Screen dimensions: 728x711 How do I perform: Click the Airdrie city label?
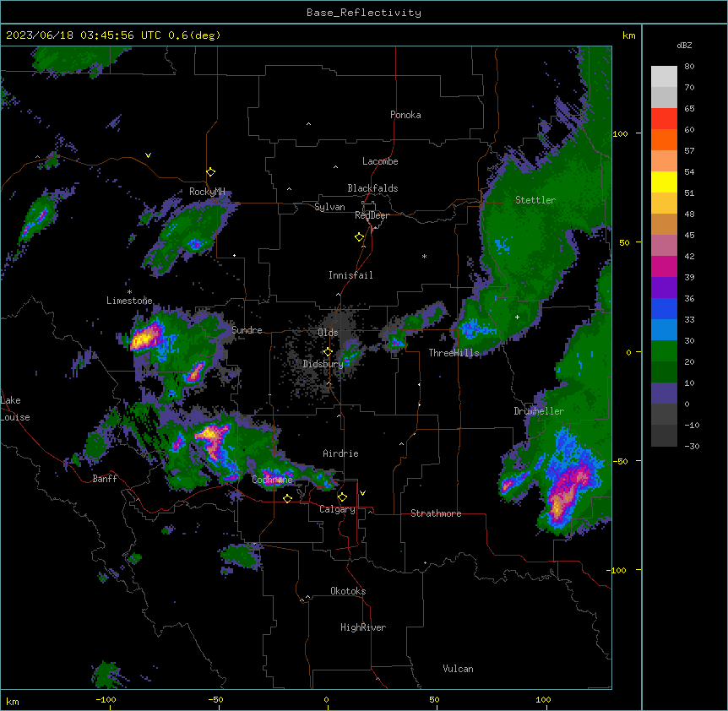340,453
